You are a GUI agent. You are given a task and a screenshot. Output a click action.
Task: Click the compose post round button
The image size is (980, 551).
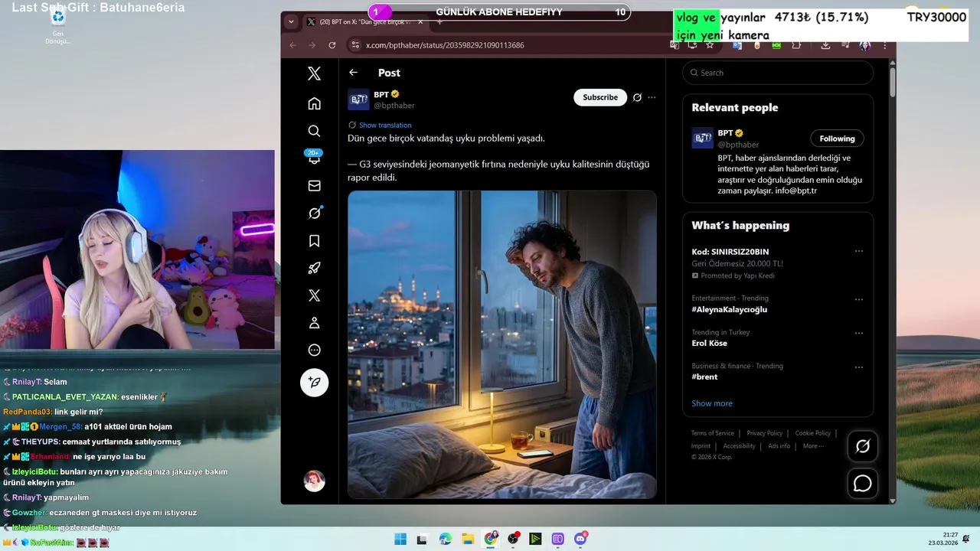(314, 382)
